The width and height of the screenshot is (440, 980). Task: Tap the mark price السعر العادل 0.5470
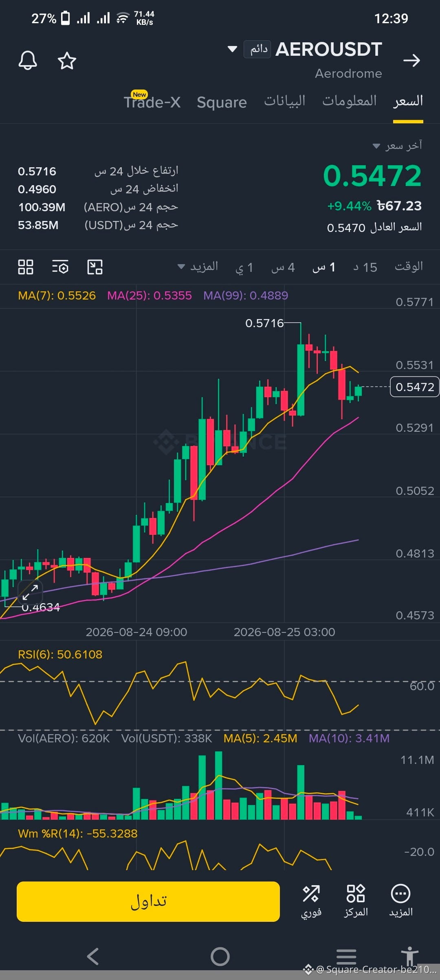pyautogui.click(x=374, y=227)
